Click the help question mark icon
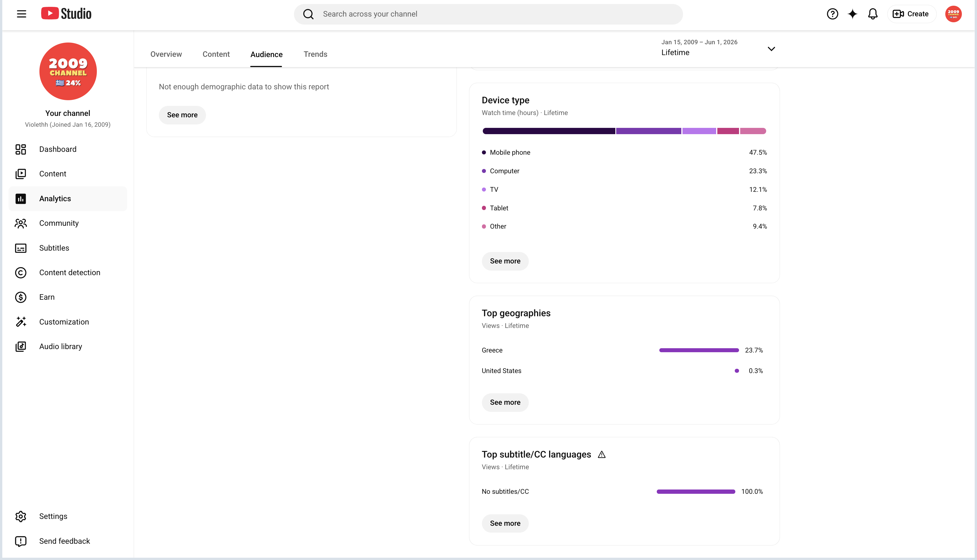 [832, 14]
